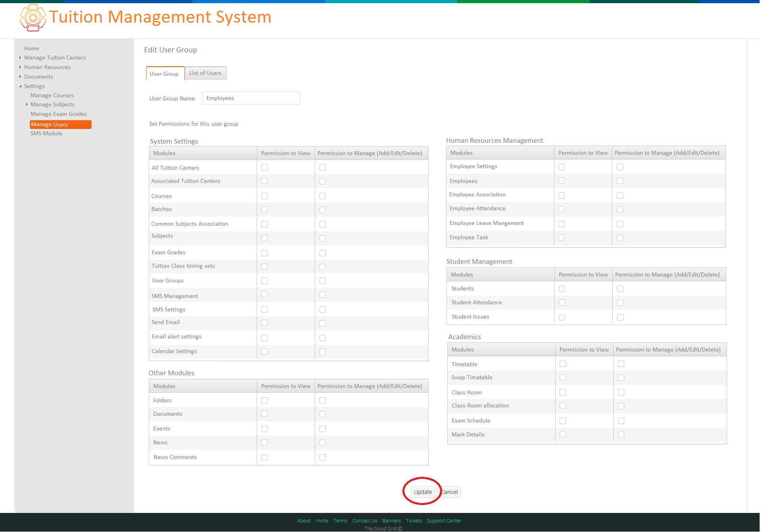Check view permission for Exam Schedule

[563, 421]
